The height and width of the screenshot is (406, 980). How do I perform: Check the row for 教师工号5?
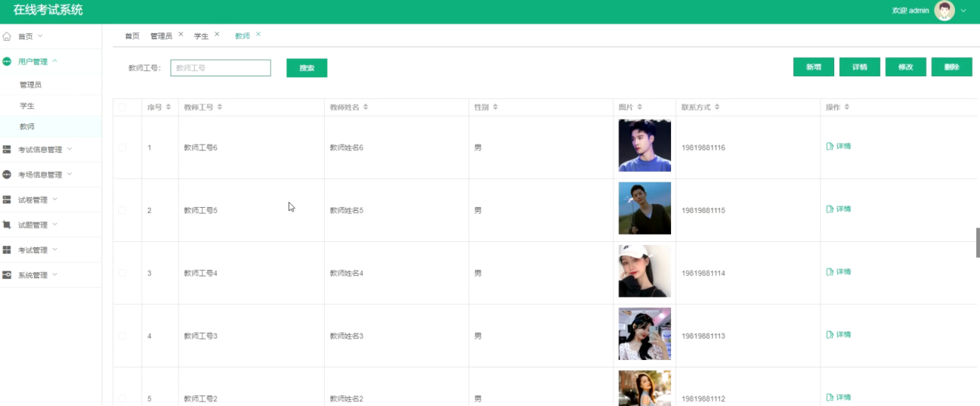[122, 210]
